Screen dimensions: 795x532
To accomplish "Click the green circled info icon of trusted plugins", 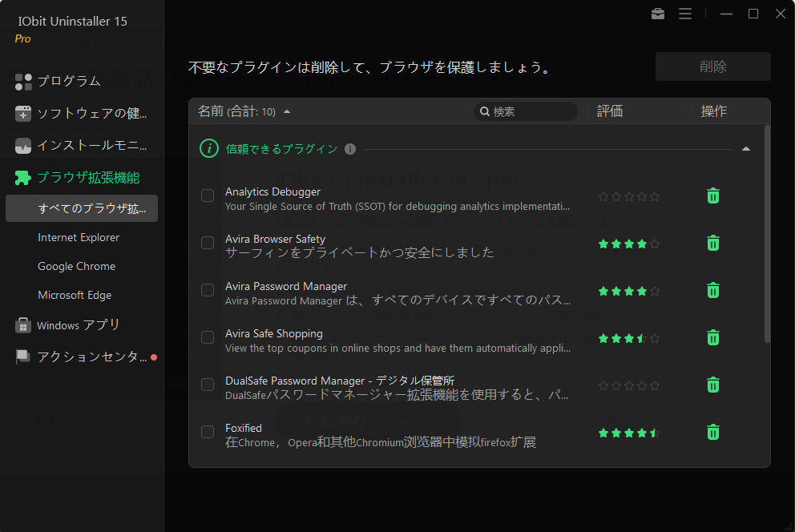I will 209,148.
